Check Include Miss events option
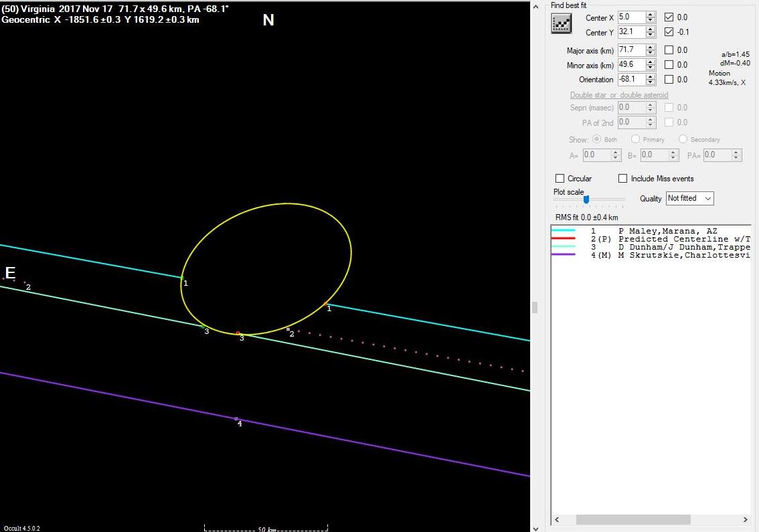Image resolution: width=759 pixels, height=532 pixels. (x=623, y=179)
